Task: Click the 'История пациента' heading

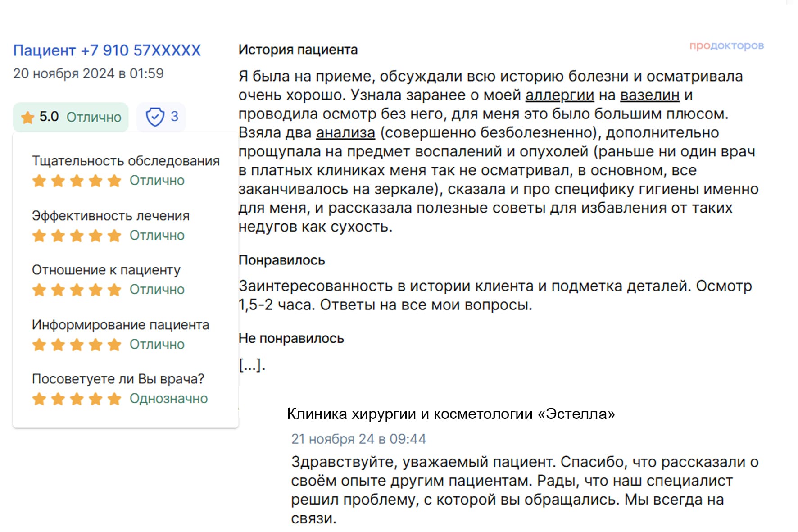Action: point(298,50)
